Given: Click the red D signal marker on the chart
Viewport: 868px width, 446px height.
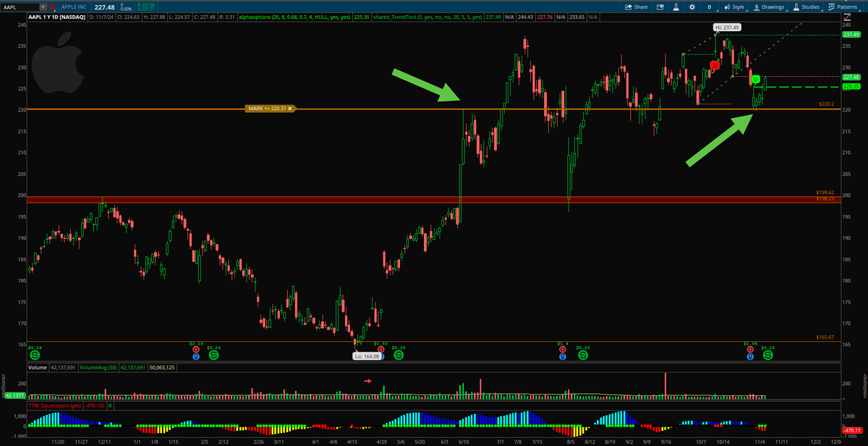Looking at the screenshot, I should point(714,66).
